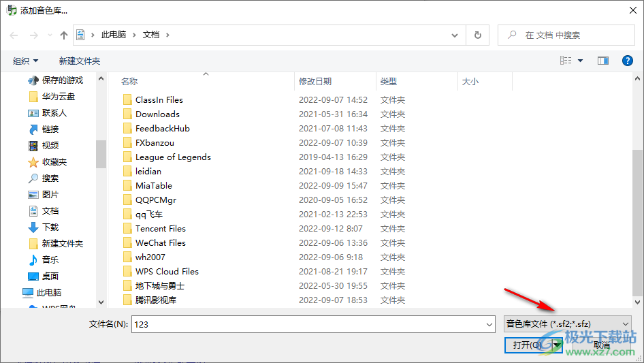This screenshot has width=644, height=363.
Task: Click 此电脑 in the address path
Action: click(x=114, y=35)
